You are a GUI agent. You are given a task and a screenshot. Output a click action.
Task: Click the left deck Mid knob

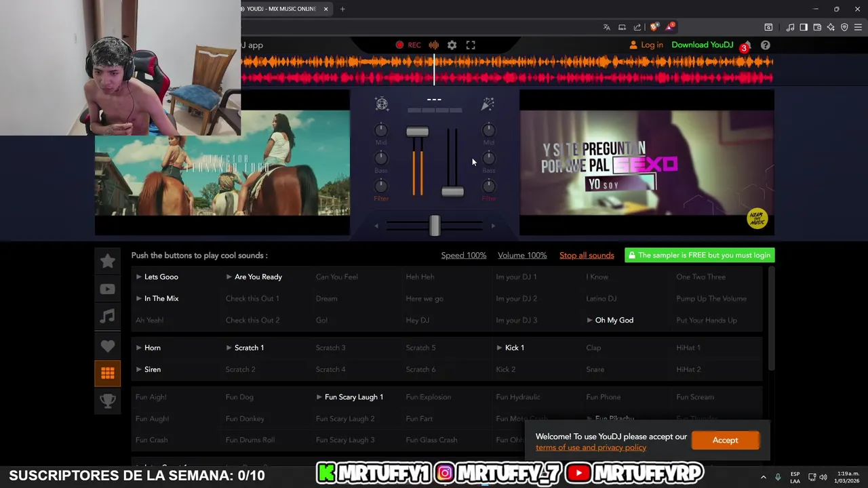click(381, 130)
